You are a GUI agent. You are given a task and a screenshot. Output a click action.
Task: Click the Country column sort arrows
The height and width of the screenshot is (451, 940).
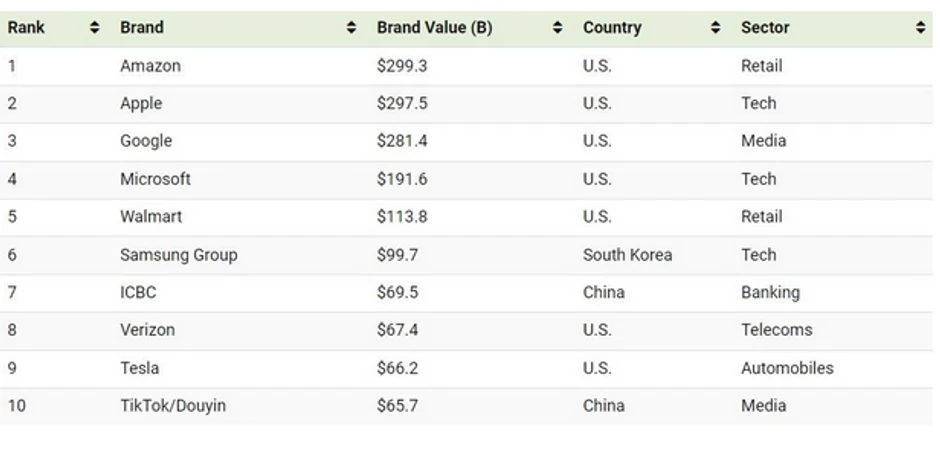(716, 28)
